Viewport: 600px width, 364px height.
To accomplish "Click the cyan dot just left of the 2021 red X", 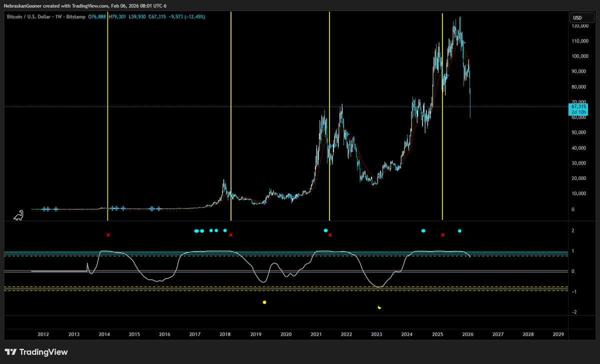I will pos(325,230).
